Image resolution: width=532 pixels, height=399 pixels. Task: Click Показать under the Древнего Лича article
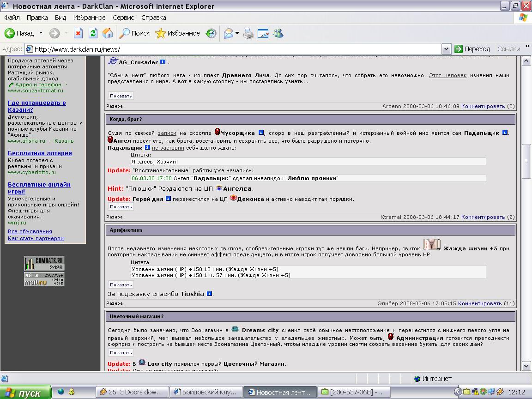click(121, 96)
